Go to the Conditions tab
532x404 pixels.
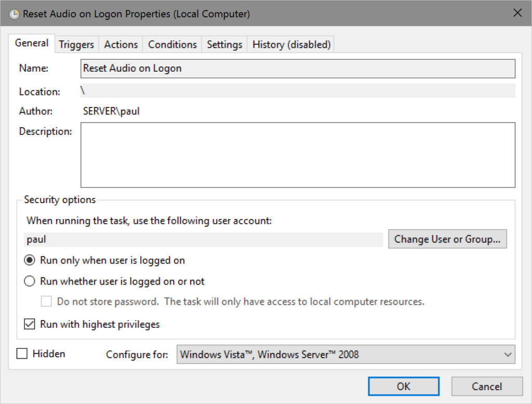click(x=172, y=45)
